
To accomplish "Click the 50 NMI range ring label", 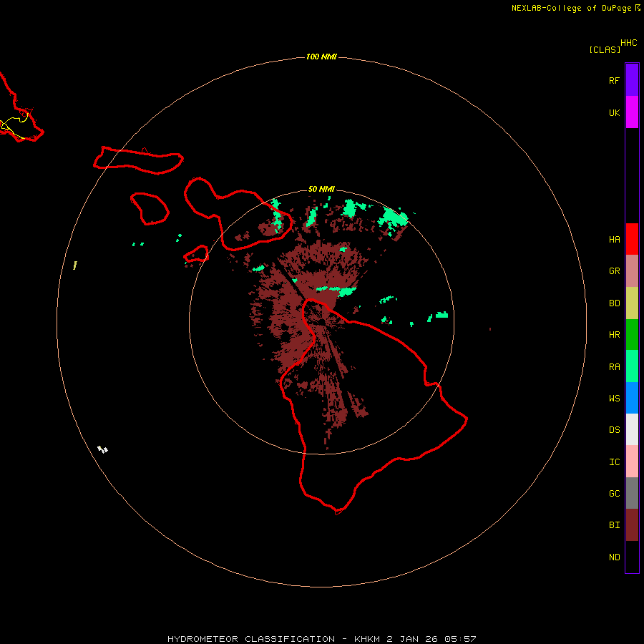I will click(x=321, y=189).
